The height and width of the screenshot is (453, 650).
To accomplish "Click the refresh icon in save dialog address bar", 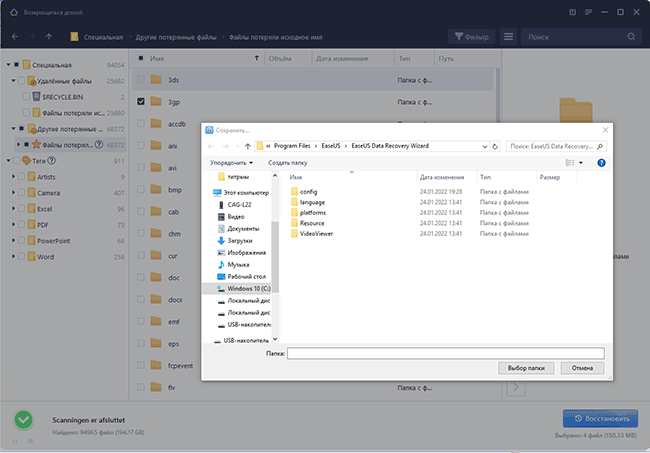I will [x=495, y=146].
